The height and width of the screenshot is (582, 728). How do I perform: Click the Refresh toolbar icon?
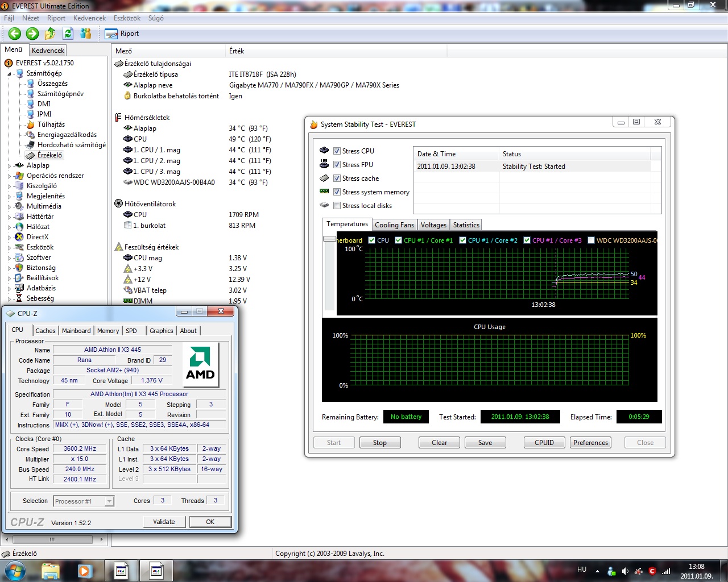coord(68,34)
